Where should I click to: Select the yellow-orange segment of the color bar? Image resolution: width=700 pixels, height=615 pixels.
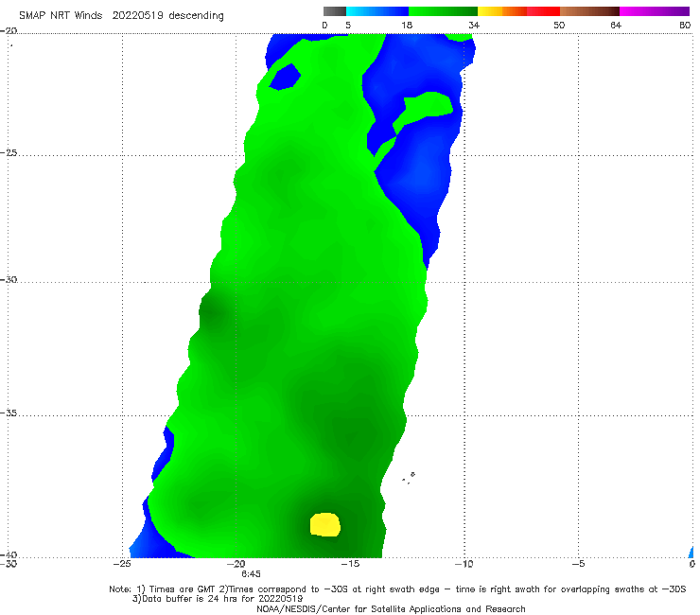(x=502, y=11)
